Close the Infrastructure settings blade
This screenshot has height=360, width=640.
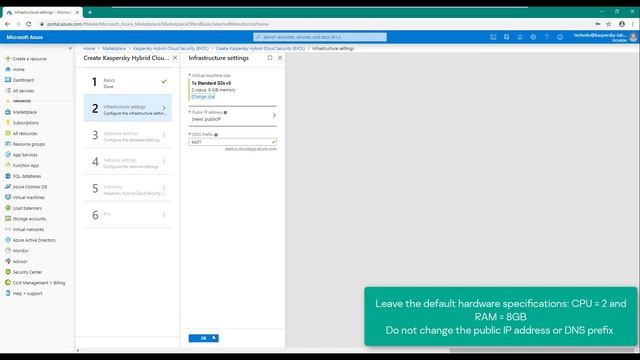tap(280, 58)
